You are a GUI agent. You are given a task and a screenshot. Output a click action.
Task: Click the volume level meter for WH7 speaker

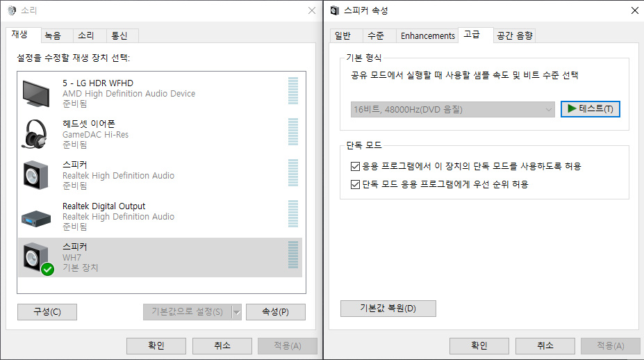tap(293, 255)
